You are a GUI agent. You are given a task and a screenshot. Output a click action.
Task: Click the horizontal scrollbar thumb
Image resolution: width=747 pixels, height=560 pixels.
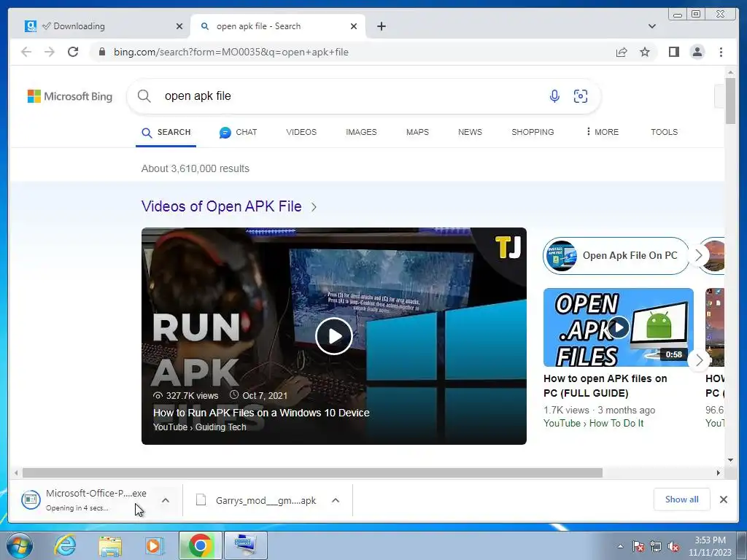coord(312,472)
